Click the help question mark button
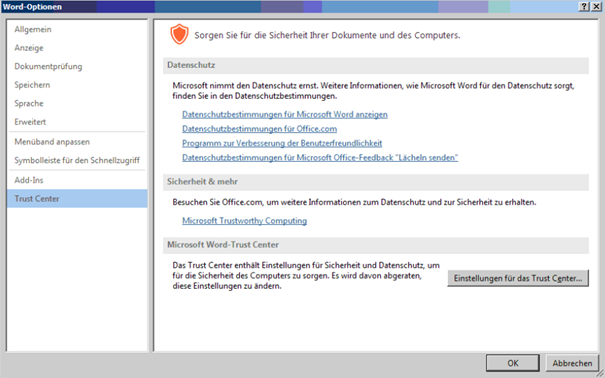Screen dimensions: 605x378 coord(585,7)
